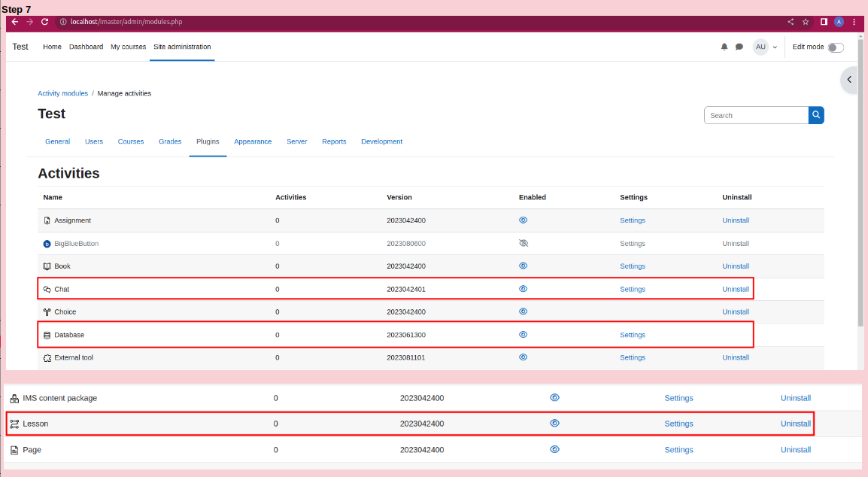This screenshot has width=868, height=477.
Task: Click the browser address bar URL
Action: [x=126, y=22]
